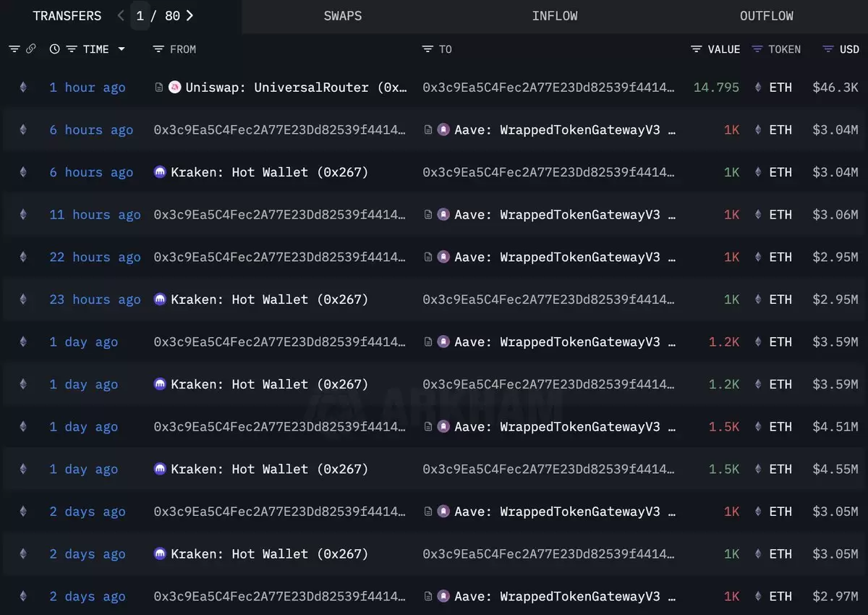Viewport: 868px width, 615px height.
Task: Click the Aave logo in the $2.97M row
Action: 443,597
